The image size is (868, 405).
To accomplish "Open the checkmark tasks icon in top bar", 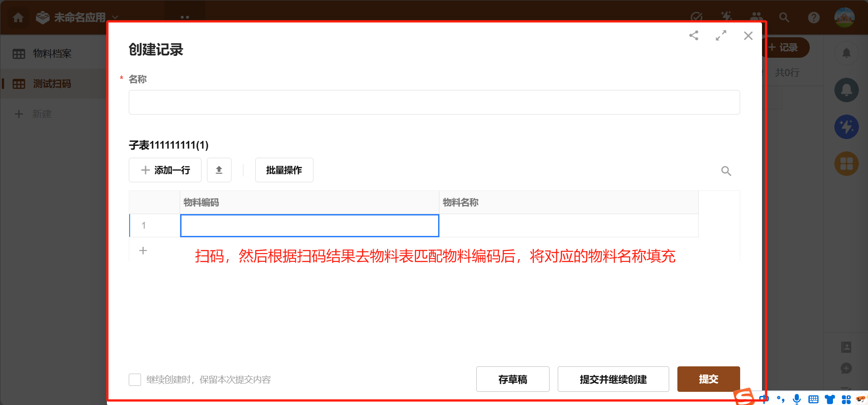I will pos(696,17).
